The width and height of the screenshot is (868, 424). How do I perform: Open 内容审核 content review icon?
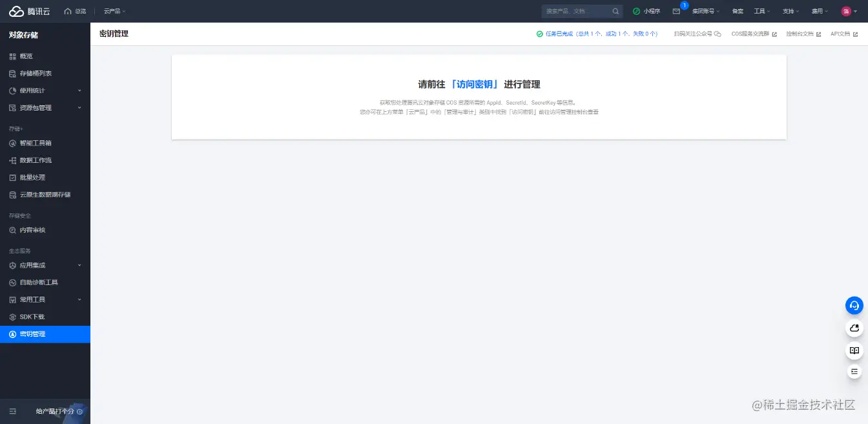(x=12, y=230)
